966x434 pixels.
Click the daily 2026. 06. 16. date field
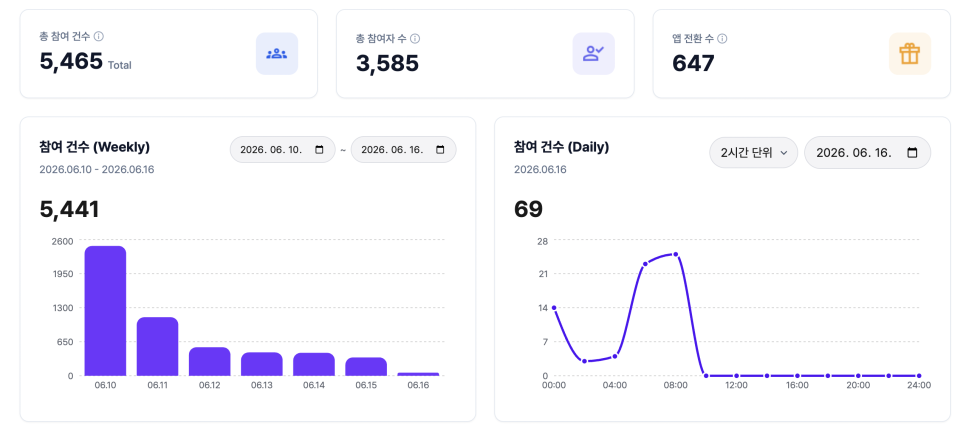tap(867, 153)
